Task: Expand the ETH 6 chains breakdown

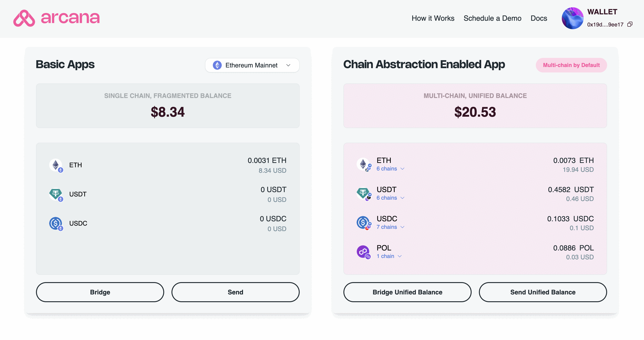Action: [x=390, y=169]
